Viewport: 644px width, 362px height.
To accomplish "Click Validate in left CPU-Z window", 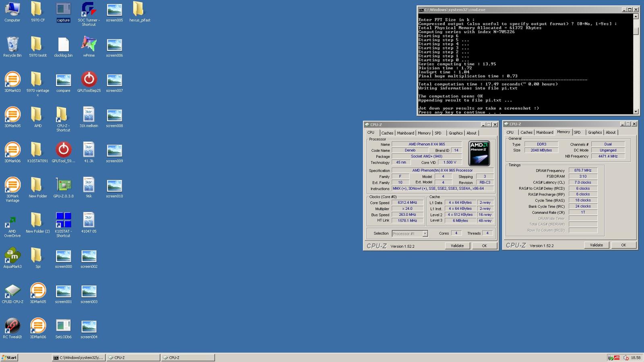I will (x=457, y=246).
